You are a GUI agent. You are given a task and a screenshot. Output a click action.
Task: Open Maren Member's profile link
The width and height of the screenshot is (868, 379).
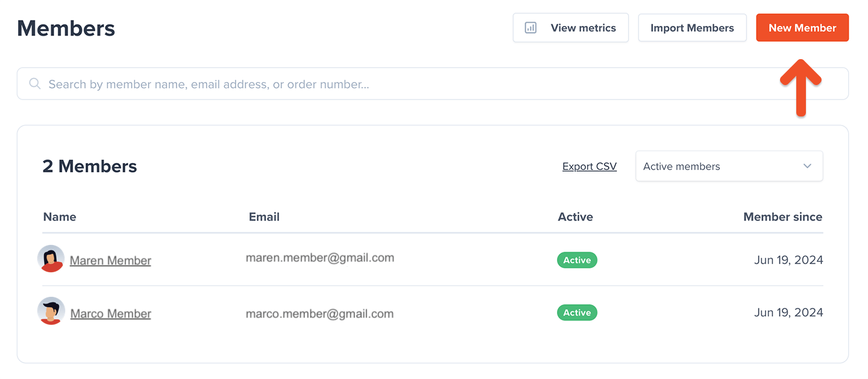pyautogui.click(x=110, y=261)
